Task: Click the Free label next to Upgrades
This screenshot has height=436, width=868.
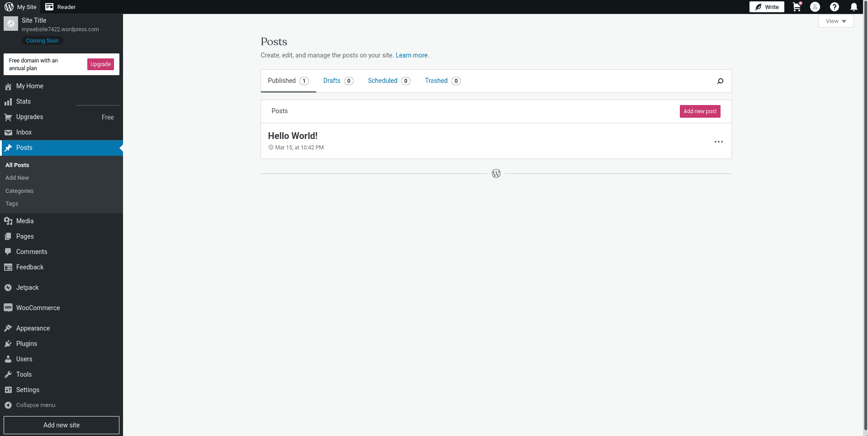Action: tap(108, 117)
